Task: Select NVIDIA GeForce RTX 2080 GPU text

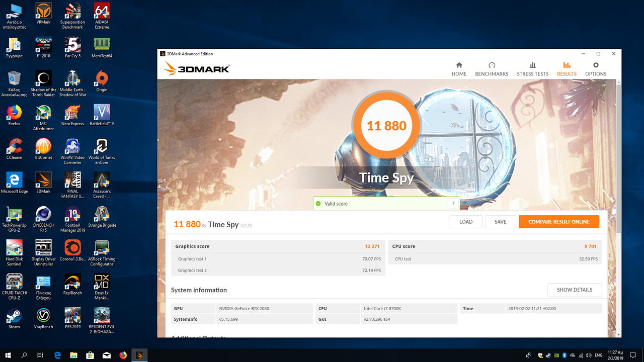Action: pos(244,308)
